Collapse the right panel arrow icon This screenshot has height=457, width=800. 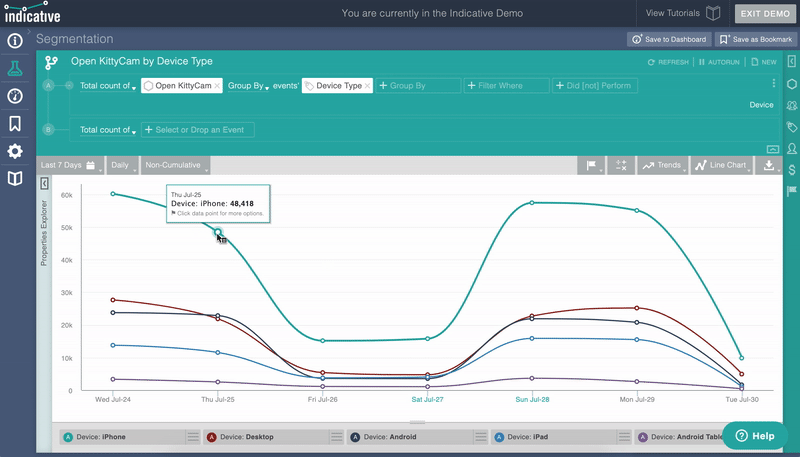791,62
